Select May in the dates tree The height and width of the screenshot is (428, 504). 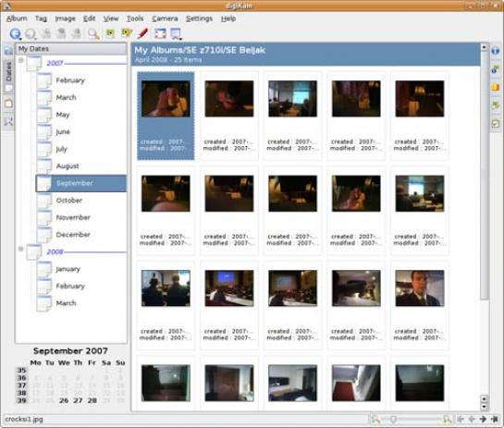pyautogui.click(x=63, y=115)
